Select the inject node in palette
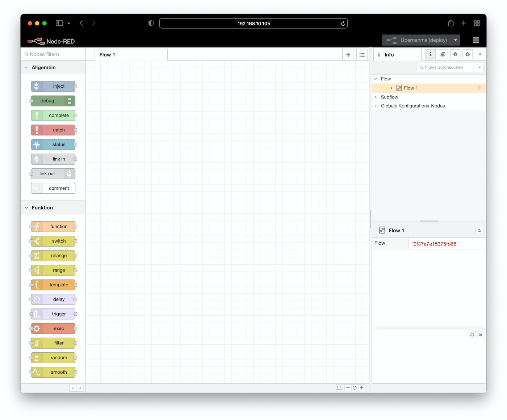This screenshot has height=420, width=507. coord(53,86)
